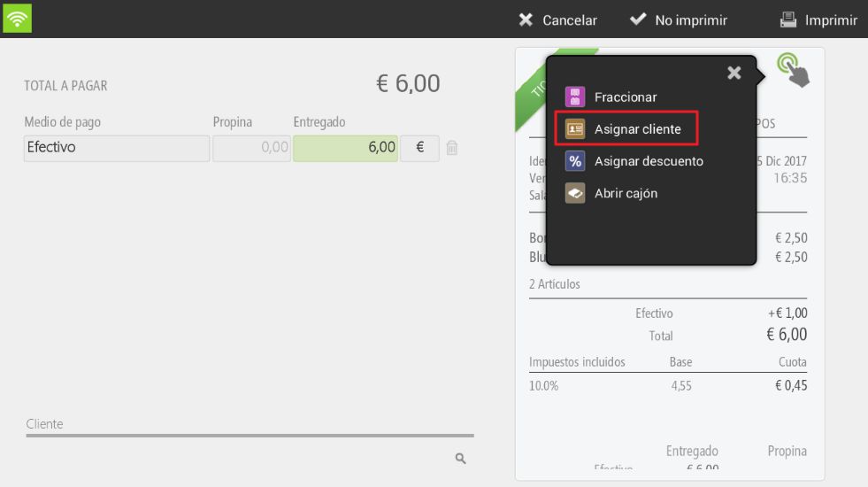The height and width of the screenshot is (487, 868).
Task: Close the popup menu with X
Action: (734, 73)
